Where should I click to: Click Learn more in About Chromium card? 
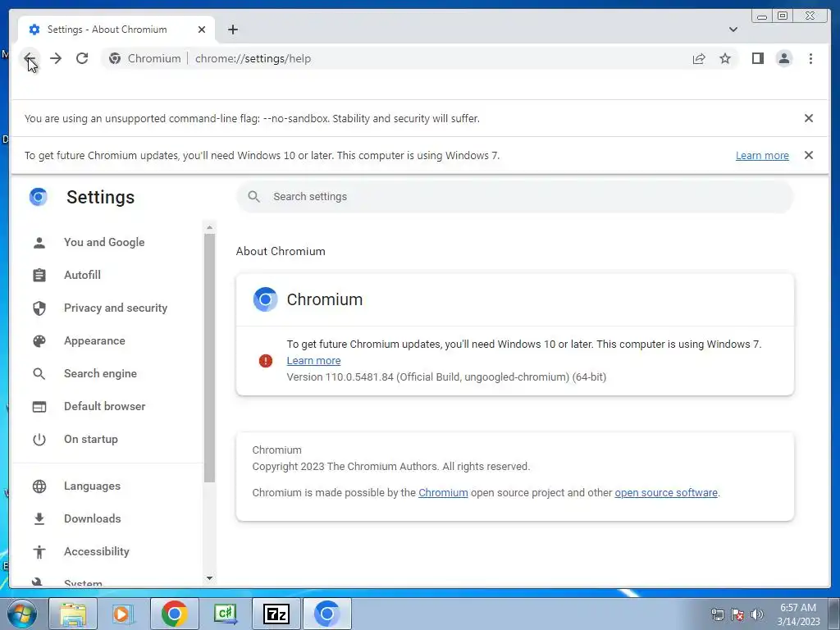313,361
